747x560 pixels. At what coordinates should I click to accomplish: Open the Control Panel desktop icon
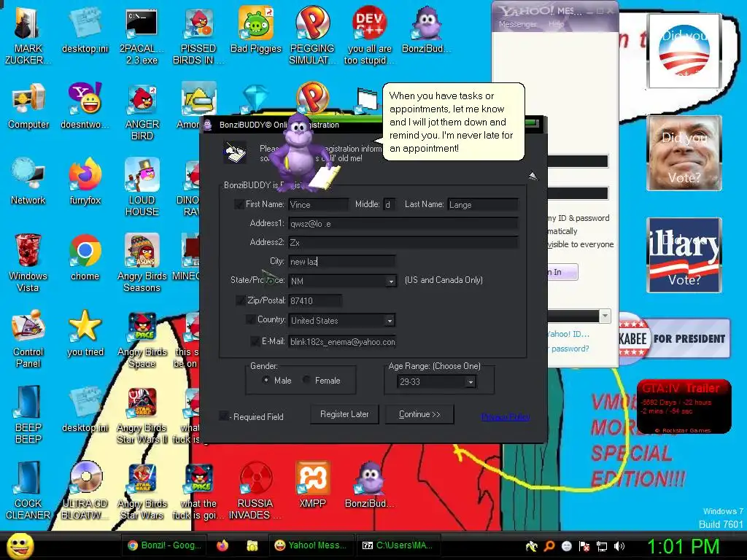[x=28, y=338]
